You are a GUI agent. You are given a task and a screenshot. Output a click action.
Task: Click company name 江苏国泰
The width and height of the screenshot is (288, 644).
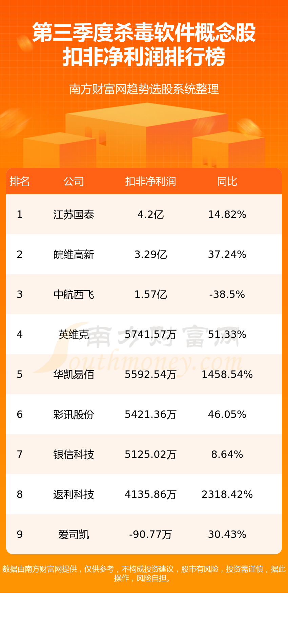[74, 215]
